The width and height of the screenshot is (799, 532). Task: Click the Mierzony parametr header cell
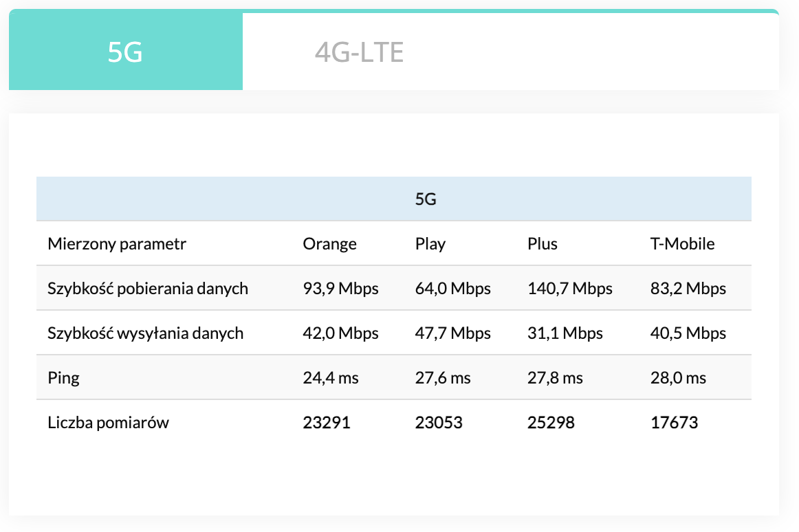point(117,244)
